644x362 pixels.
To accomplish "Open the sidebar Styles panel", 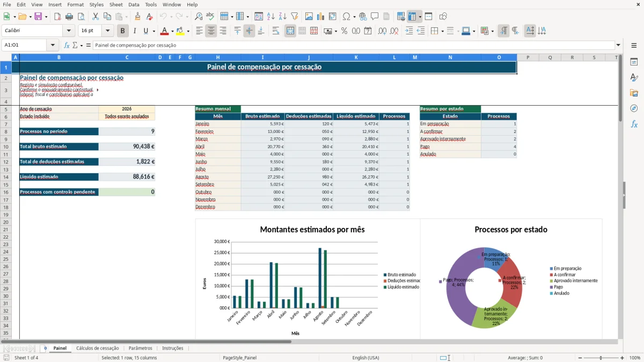I will point(634,77).
